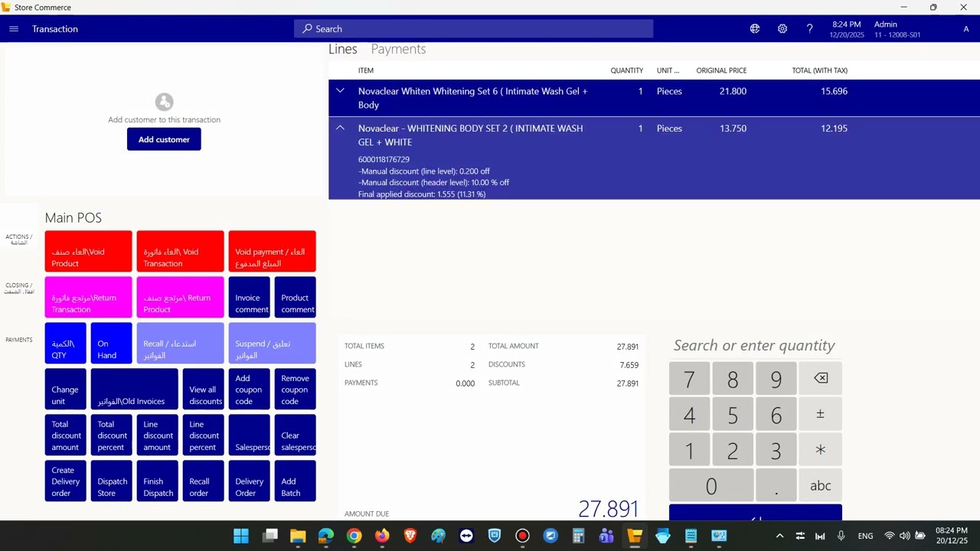This screenshot has width=980, height=551.
Task: Click the Finish Dispatch button
Action: (x=157, y=481)
